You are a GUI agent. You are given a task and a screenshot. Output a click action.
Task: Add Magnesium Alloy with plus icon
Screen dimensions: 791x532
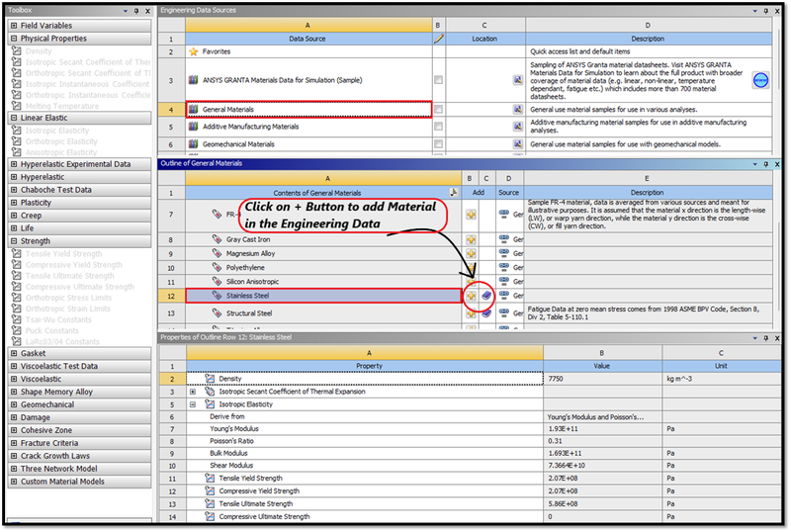pyautogui.click(x=471, y=253)
